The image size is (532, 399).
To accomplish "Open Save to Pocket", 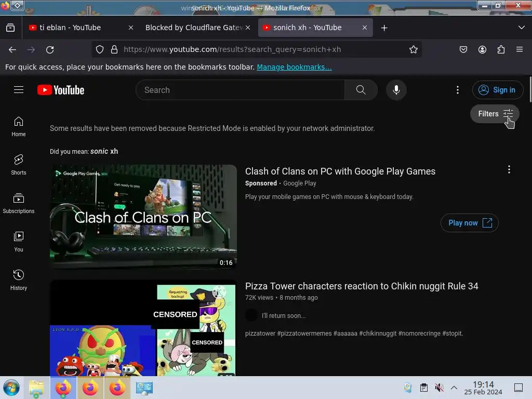I will [x=463, y=49].
